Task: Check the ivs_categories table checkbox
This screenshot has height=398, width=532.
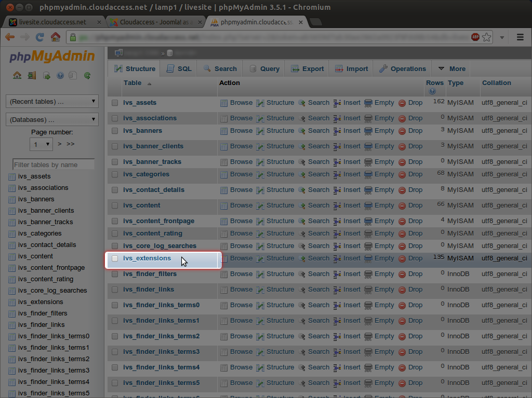Action: click(115, 174)
